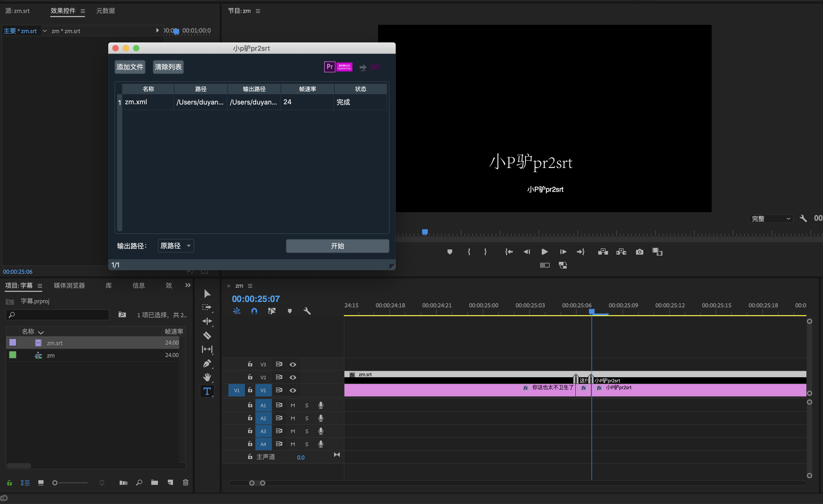
Task: Click the Lift button
Action: click(x=603, y=252)
